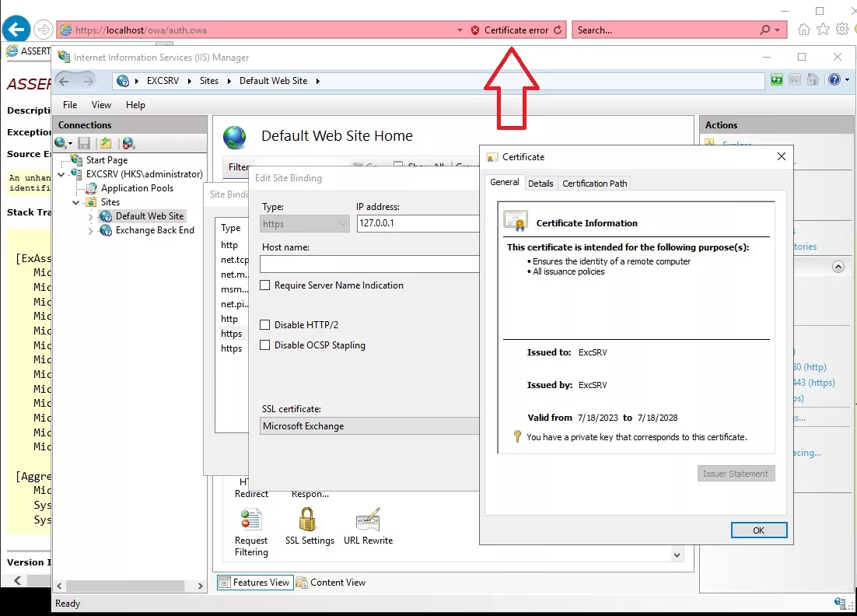This screenshot has width=857, height=616.
Task: Click the stop icon in IIS Manager toolbar
Action: point(795,80)
